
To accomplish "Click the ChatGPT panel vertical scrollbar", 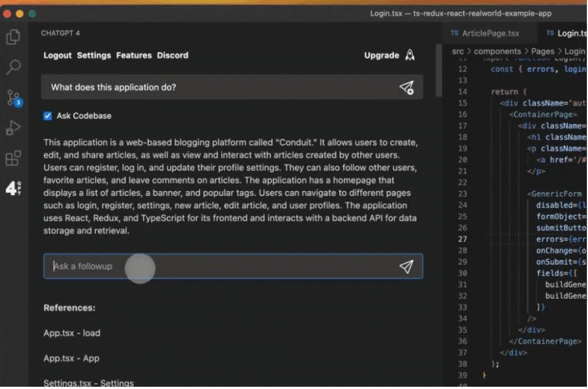I will [x=438, y=71].
